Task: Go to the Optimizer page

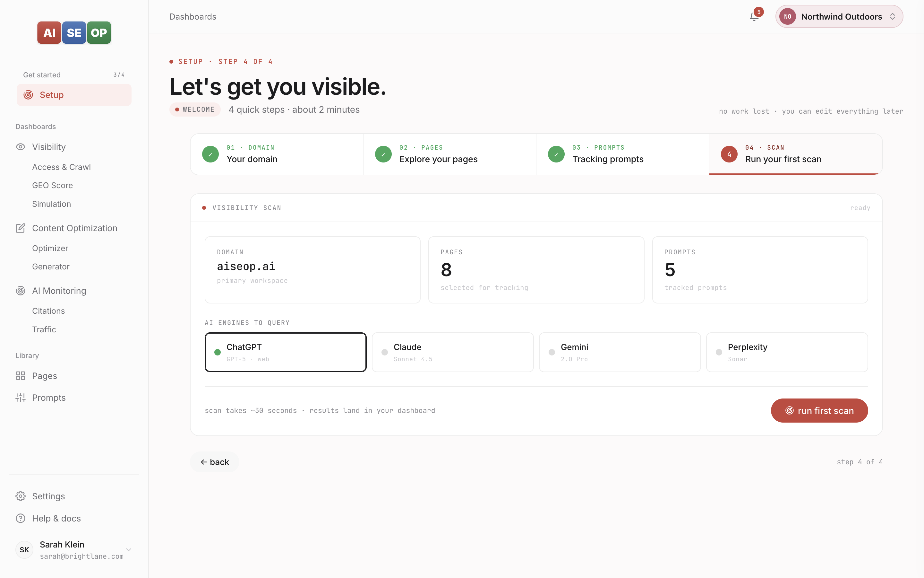Action: pos(50,249)
